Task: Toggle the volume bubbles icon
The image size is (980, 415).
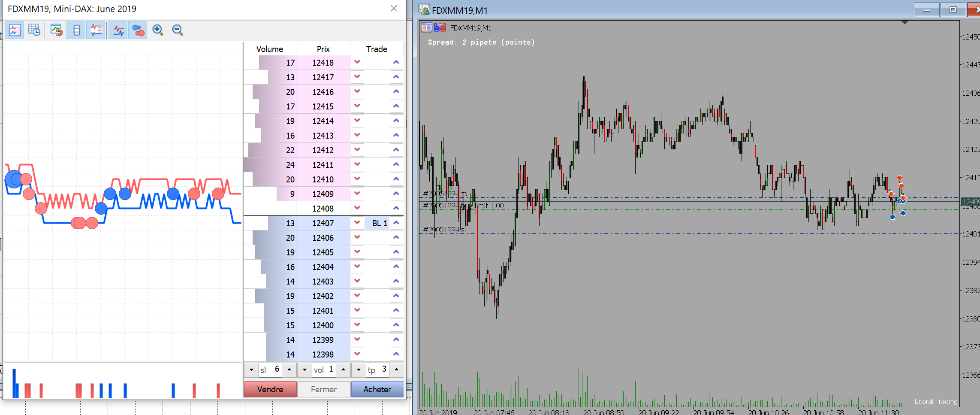Action: click(138, 30)
